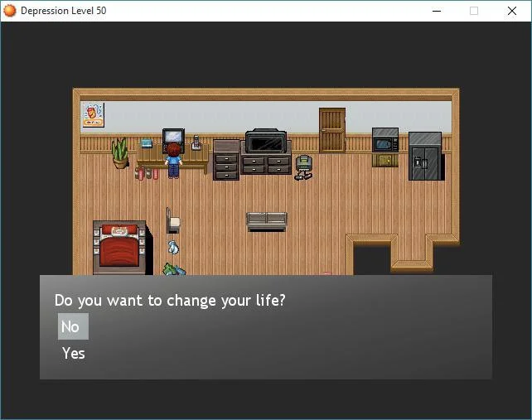Click the green clothes pile near the bed

coord(174,269)
